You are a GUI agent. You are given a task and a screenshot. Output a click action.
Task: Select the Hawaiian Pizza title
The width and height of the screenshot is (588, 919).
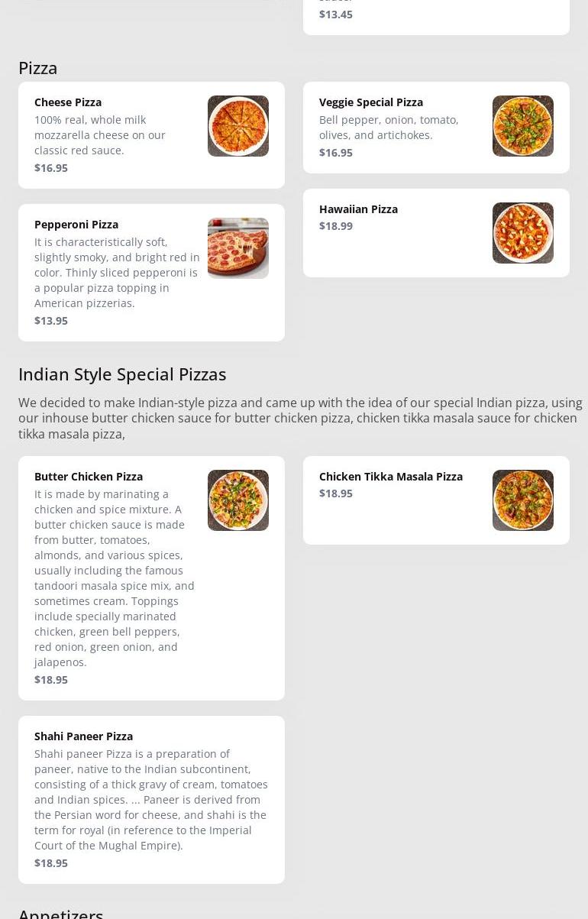coord(358,209)
